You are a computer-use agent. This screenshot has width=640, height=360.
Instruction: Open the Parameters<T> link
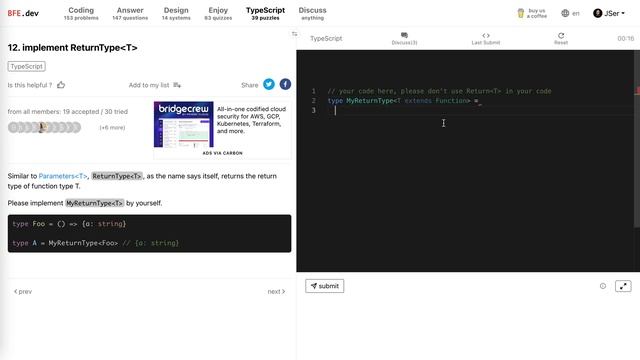pos(63,176)
